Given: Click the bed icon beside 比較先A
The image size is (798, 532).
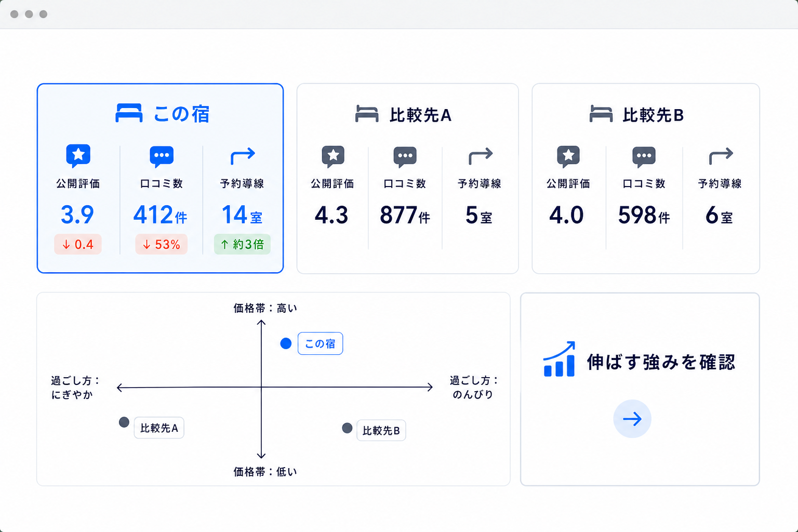Looking at the screenshot, I should pyautogui.click(x=367, y=114).
